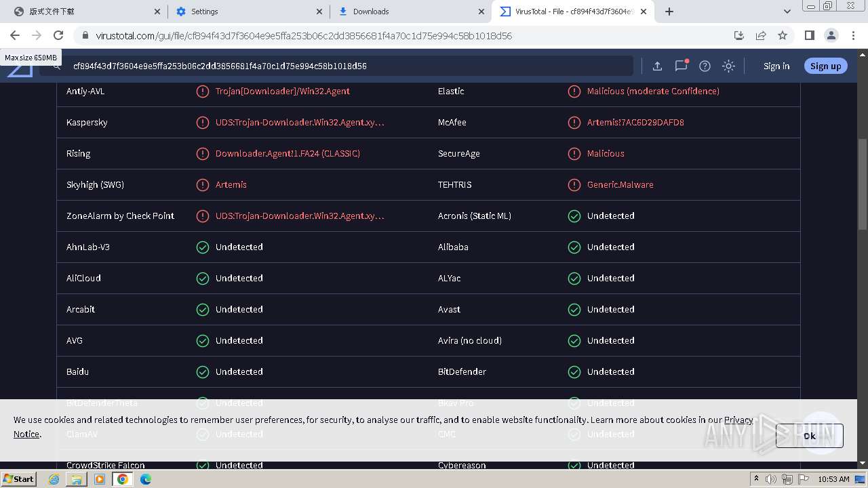This screenshot has height=488, width=868.
Task: Click the Kaspersky detection alert icon
Action: (202, 122)
